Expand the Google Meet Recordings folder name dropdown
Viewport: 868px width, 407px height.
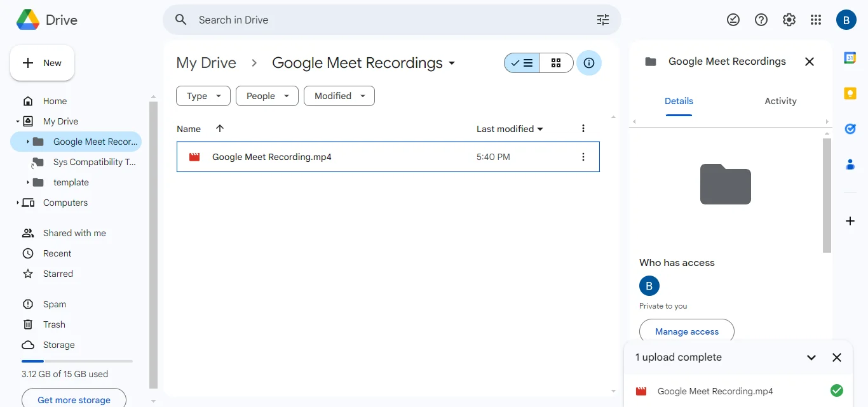click(x=452, y=63)
